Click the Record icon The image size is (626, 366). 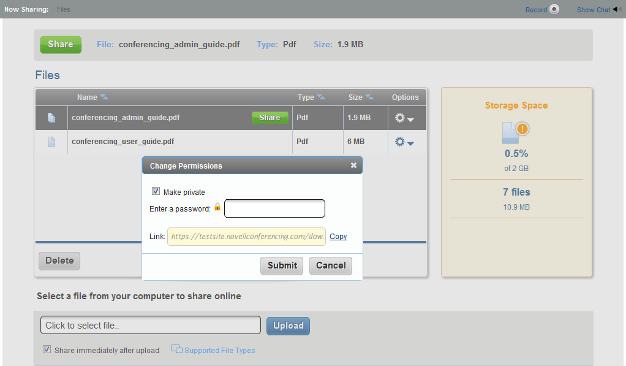pyautogui.click(x=554, y=9)
